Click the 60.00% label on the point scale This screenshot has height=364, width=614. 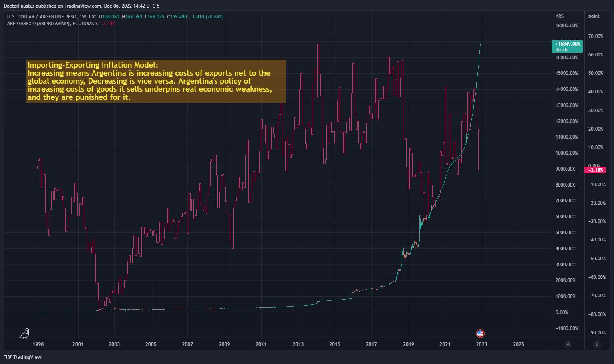tap(596, 55)
